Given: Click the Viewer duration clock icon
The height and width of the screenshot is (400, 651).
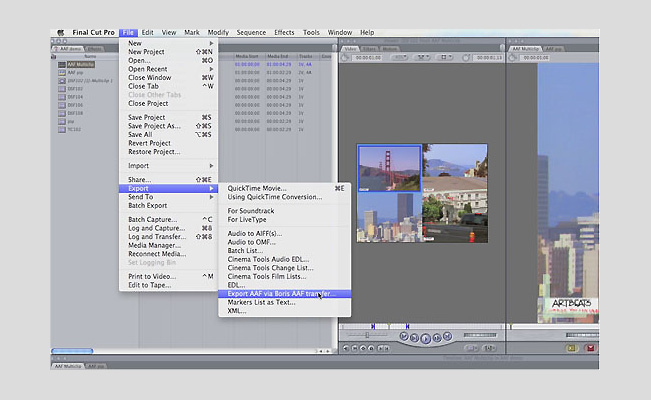Looking at the screenshot, I should pos(345,58).
